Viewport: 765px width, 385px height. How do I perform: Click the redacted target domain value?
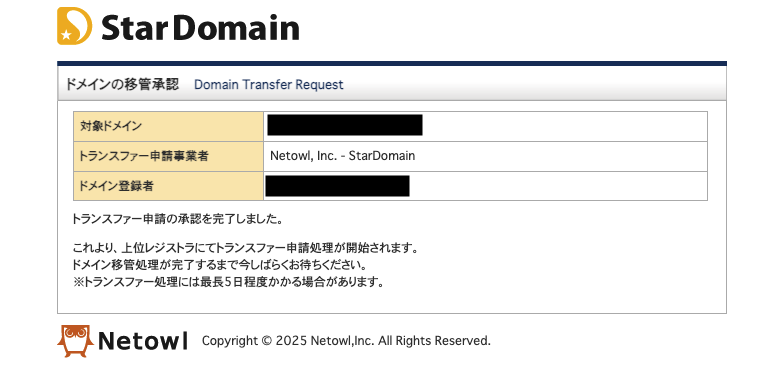tap(345, 125)
